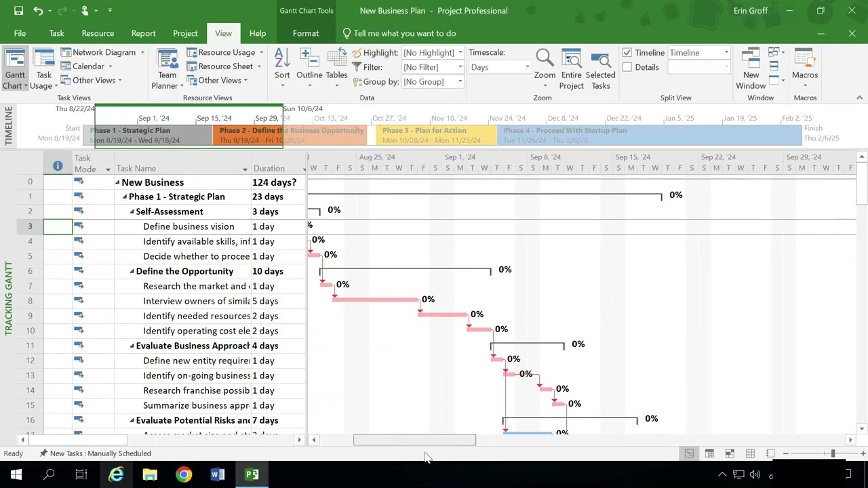Click the Resource Sheet view shortcut in status bar

(750, 453)
